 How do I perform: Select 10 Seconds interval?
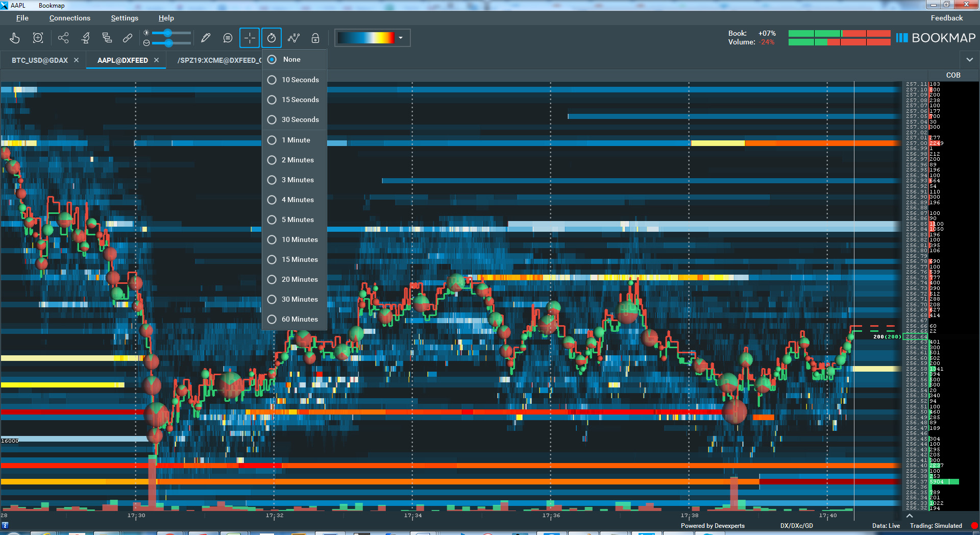295,80
